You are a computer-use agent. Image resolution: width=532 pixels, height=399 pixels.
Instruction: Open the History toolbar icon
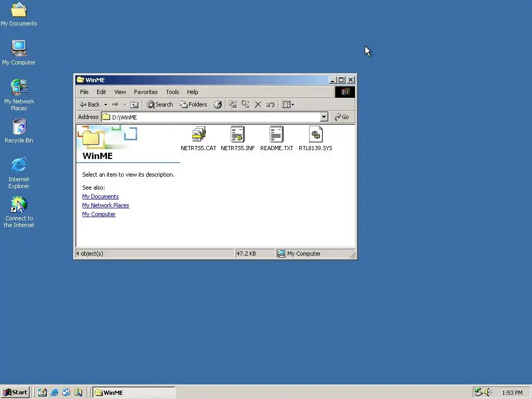click(x=218, y=104)
